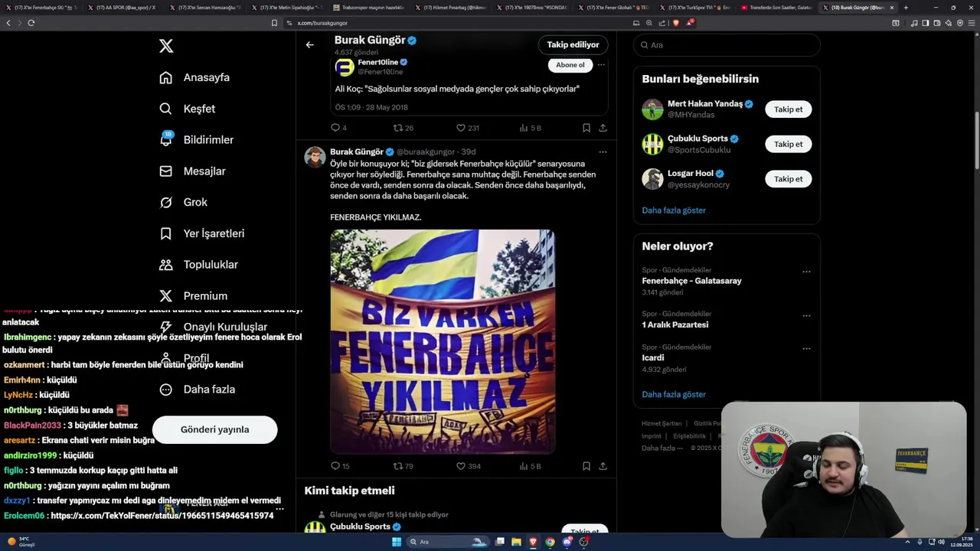Open Grok from the sidebar
Viewport: 980px width, 551px height.
(183, 202)
